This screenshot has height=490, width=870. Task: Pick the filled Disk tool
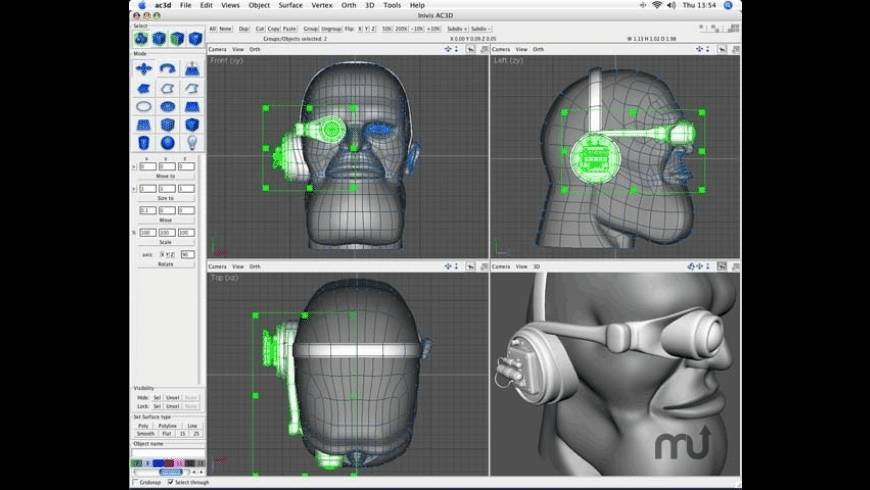(x=168, y=107)
